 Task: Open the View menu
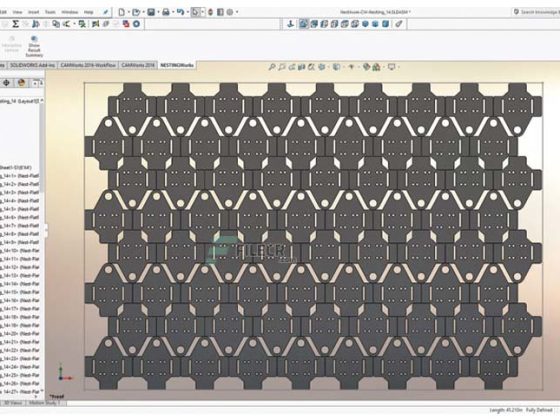coord(17,12)
